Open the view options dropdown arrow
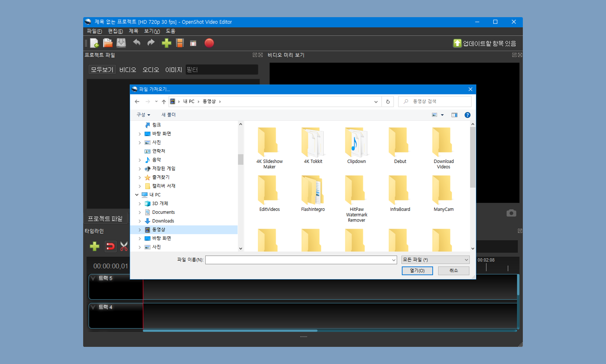Image resolution: width=606 pixels, height=364 pixels. (x=442, y=115)
